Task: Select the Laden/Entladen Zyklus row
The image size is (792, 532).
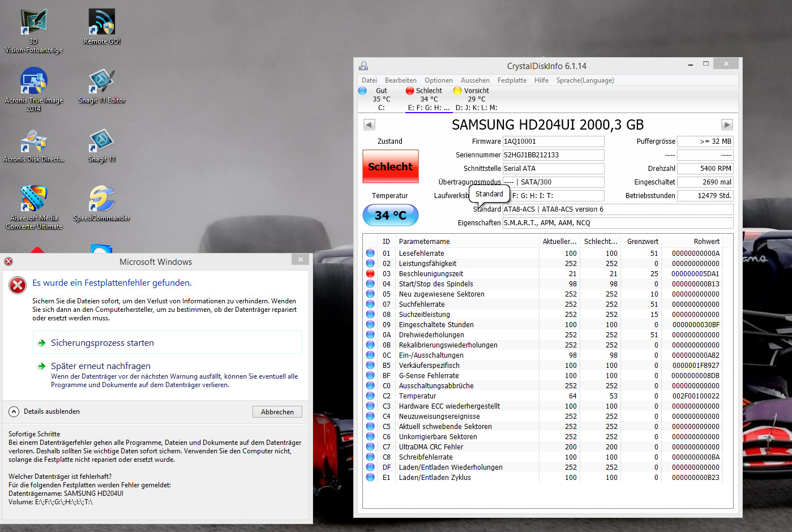Action: 543,477
